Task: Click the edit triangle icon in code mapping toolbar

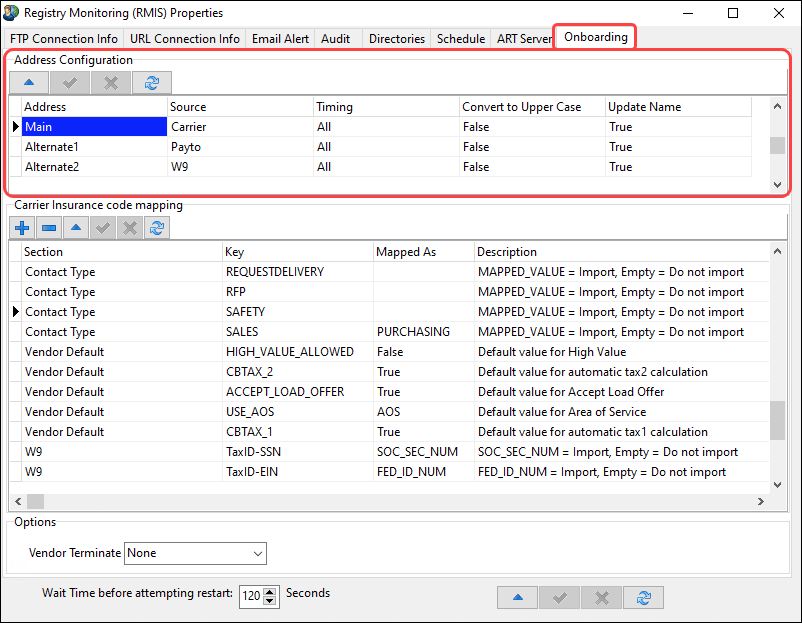Action: 76,228
